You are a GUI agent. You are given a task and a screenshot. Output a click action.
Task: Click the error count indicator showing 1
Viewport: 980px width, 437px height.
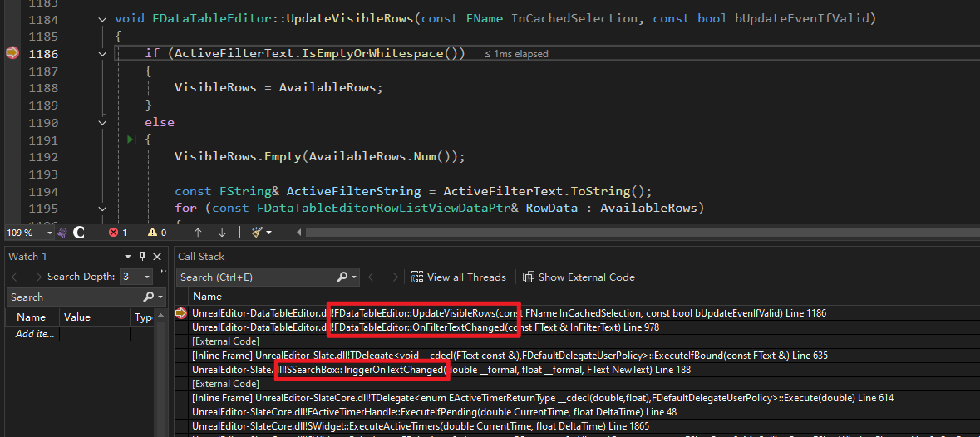[x=118, y=233]
